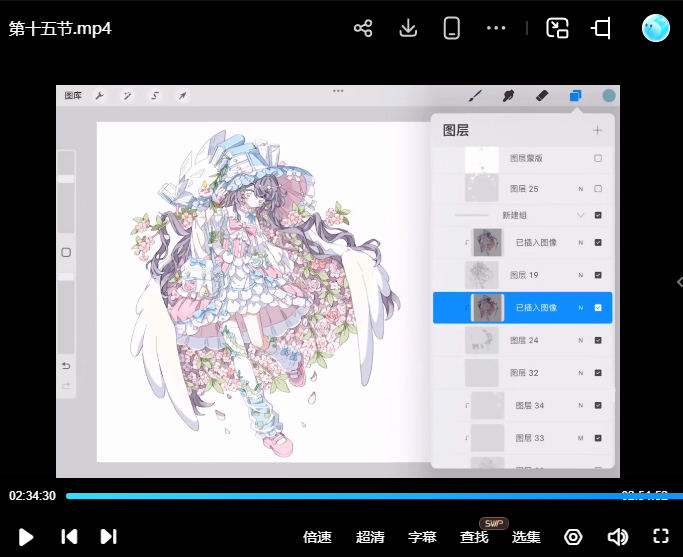Click the side panel arrow on the right edge
This screenshot has width=683, height=557.
pyautogui.click(x=680, y=282)
